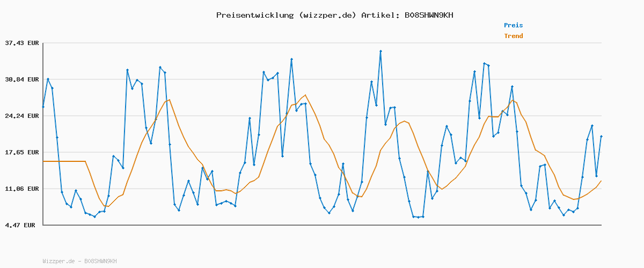
Task: Click the "Preis" legend label
Action: [513, 25]
